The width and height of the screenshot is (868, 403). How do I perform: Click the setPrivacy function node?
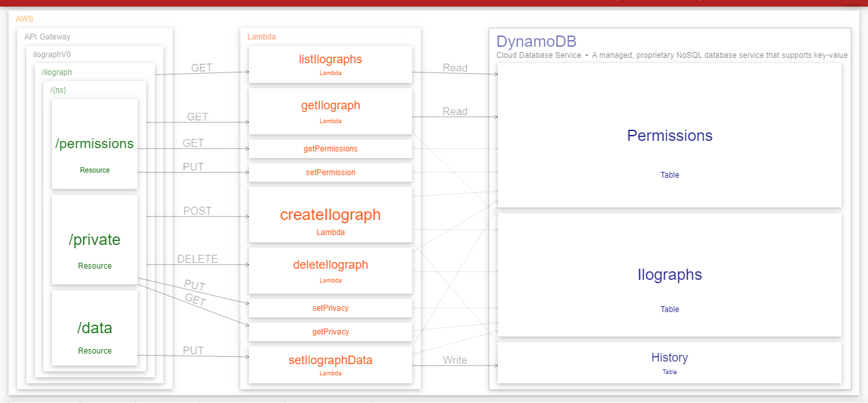tap(330, 308)
